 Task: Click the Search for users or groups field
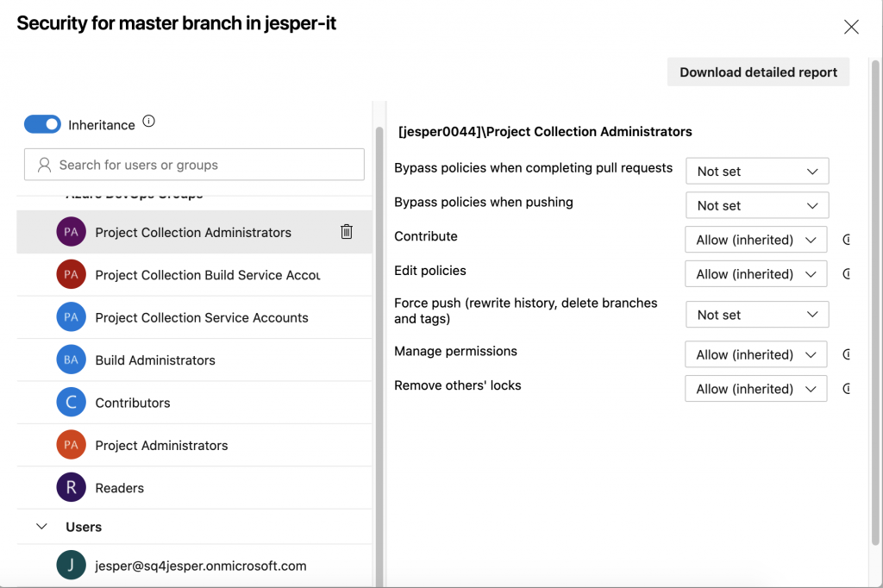point(194,165)
